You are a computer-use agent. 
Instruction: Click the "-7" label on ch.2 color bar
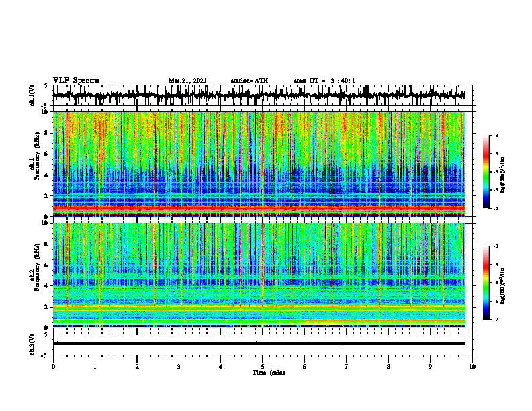(x=495, y=319)
